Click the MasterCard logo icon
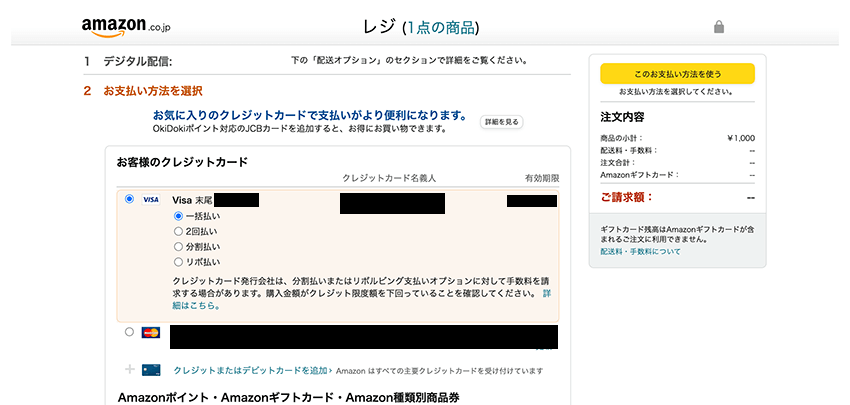850x405 pixels. (x=151, y=332)
